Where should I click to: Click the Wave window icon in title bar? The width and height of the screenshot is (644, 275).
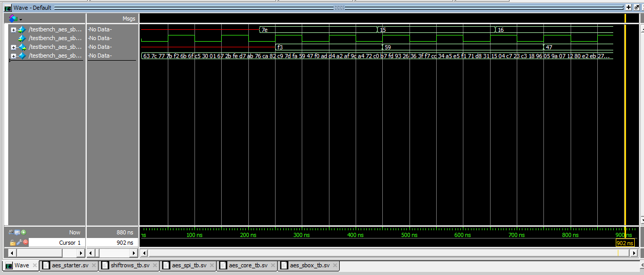pos(8,8)
